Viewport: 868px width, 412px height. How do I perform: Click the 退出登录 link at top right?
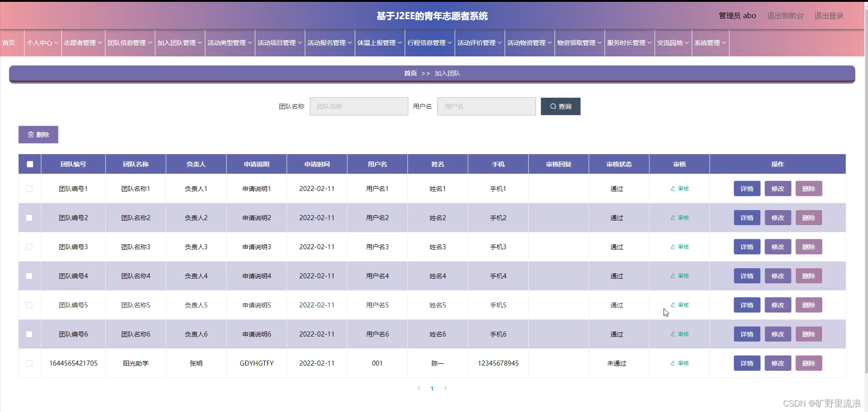(x=828, y=15)
